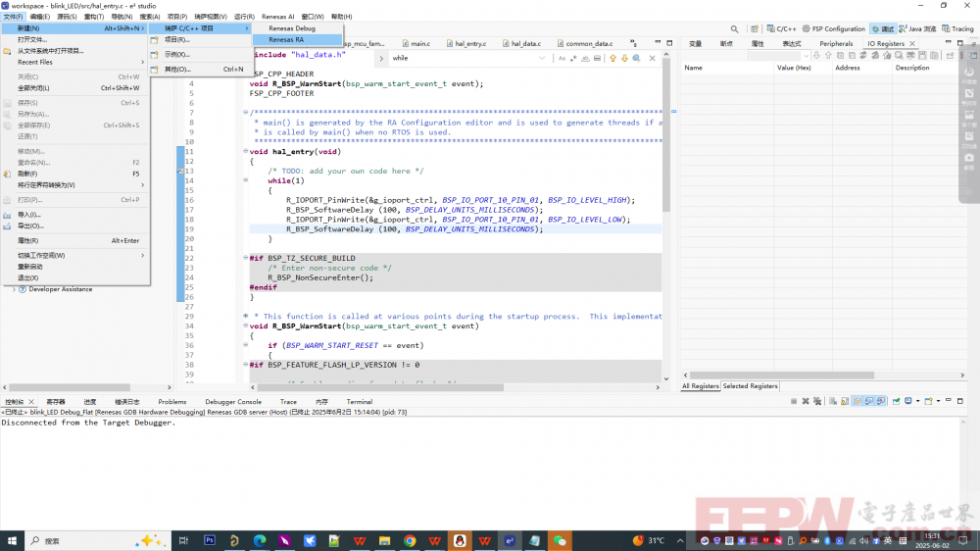Close the 控制台 console tab
This screenshot has height=551, width=980.
31,402
